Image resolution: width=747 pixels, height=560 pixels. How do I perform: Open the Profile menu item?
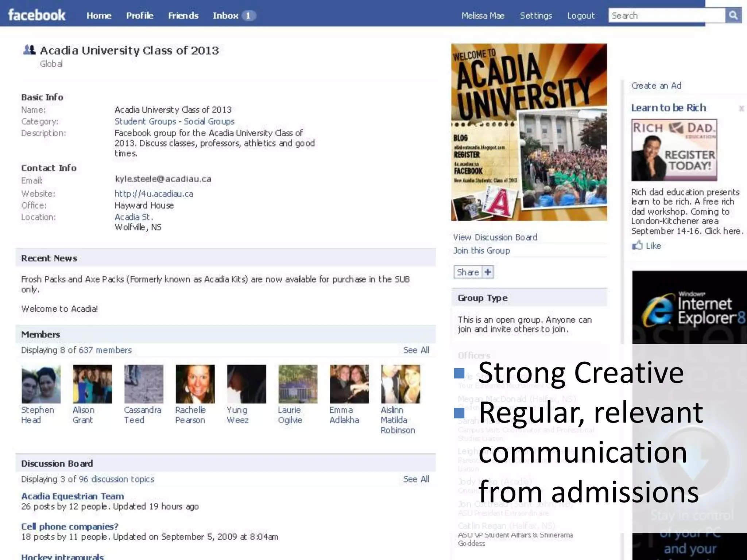140,16
